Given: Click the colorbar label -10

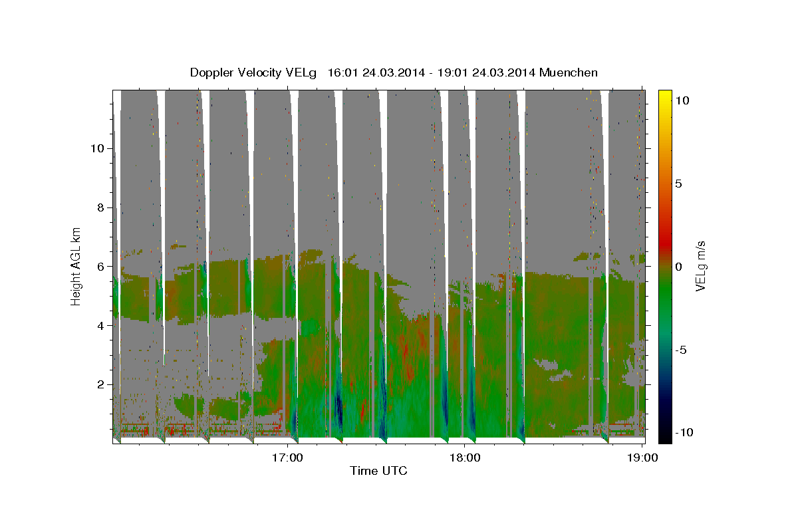Looking at the screenshot, I should pyautogui.click(x=686, y=432).
